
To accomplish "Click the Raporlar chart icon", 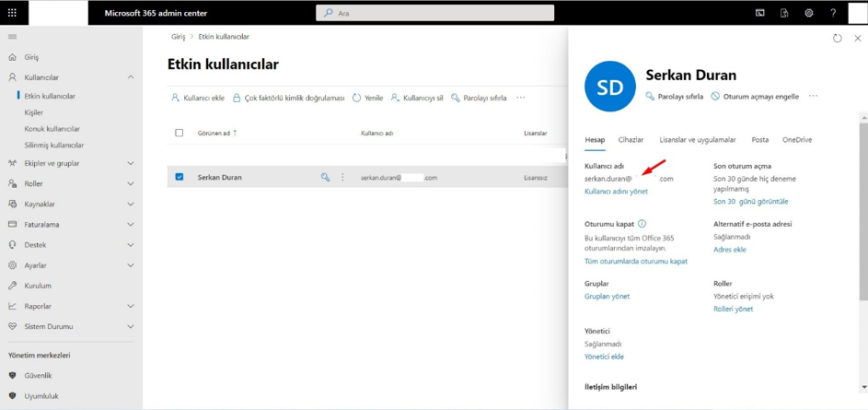I will [13, 306].
